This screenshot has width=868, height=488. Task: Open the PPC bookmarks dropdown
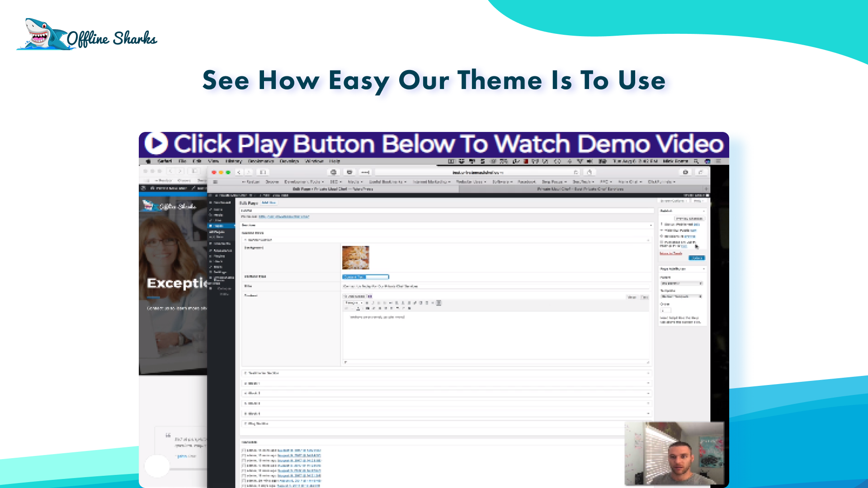605,182
